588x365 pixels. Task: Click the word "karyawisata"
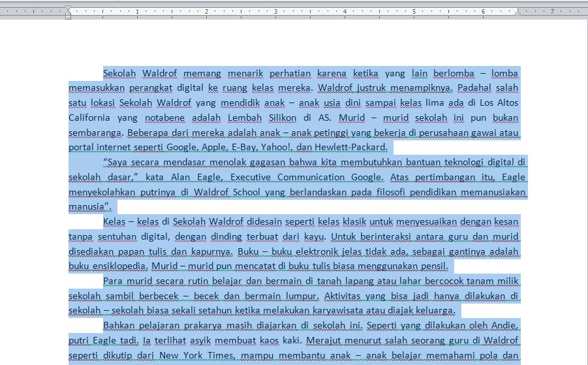338,310
